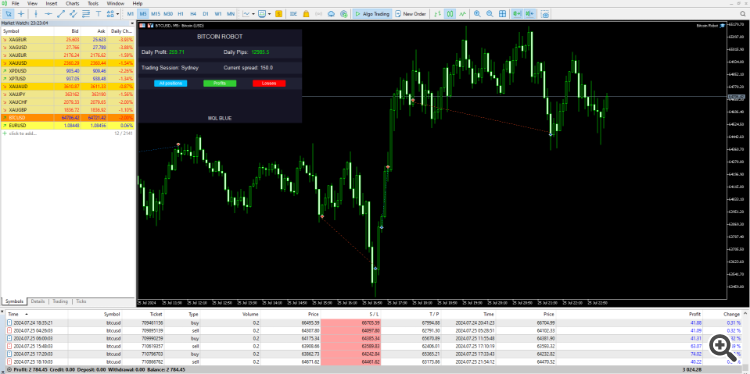Open the File menu
Image resolution: width=750 pixels, height=374 pixels.
coord(15,3)
